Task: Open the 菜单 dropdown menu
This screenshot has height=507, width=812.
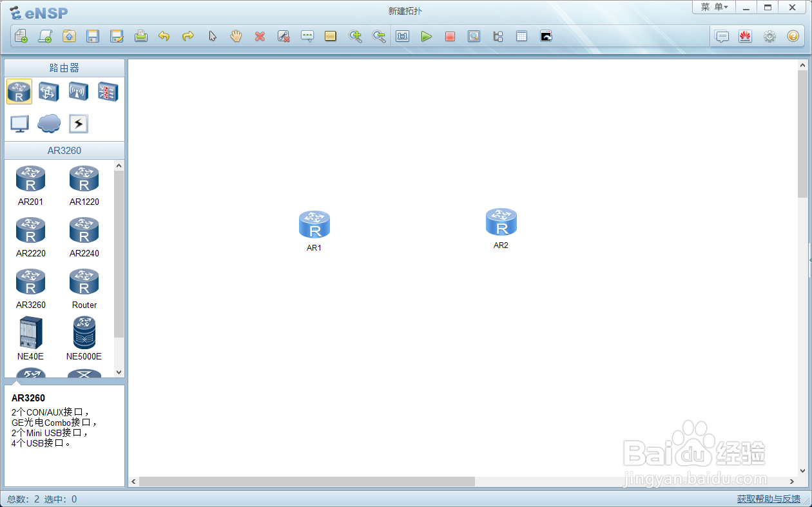Action: [714, 7]
